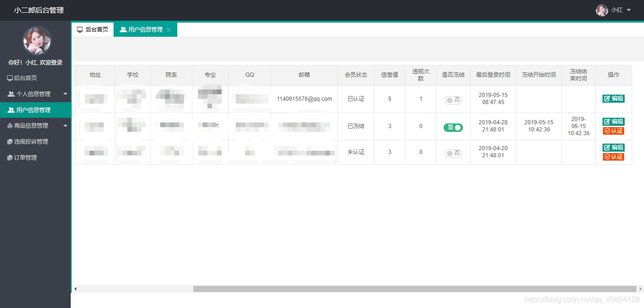This screenshot has width=644, height=308.
Task: Click 认证 button for 已冻结 user
Action: click(x=613, y=131)
